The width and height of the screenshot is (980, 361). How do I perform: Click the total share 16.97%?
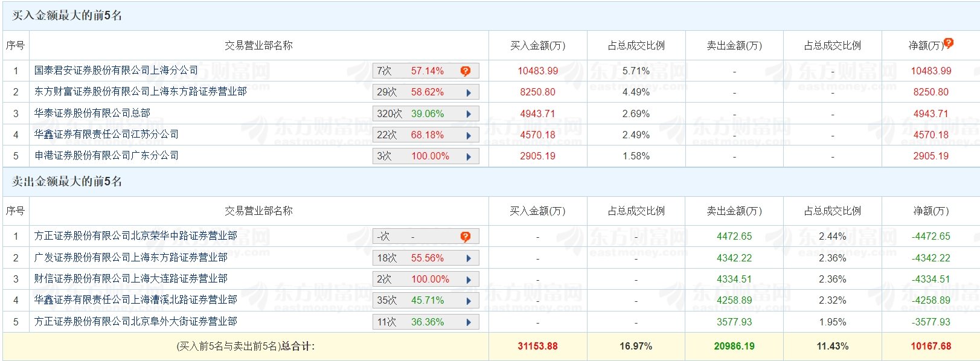click(x=636, y=347)
